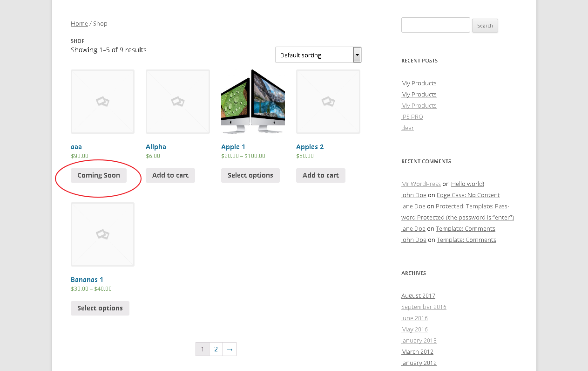
Task: Go to page 2 of shop results
Action: [216, 349]
